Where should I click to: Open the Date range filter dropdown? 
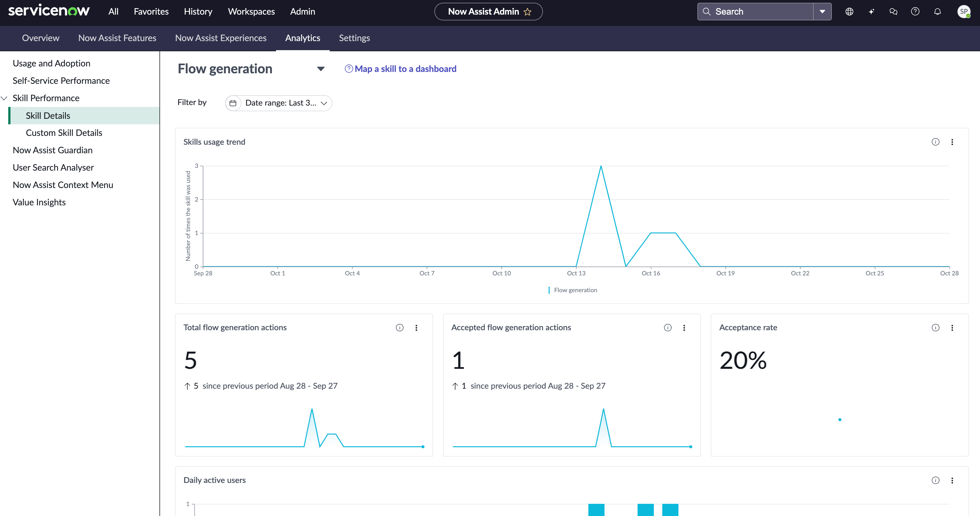pyautogui.click(x=278, y=103)
